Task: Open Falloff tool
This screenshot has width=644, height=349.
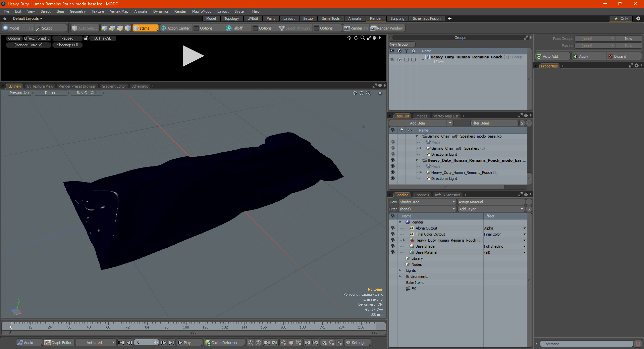Action: coord(234,28)
